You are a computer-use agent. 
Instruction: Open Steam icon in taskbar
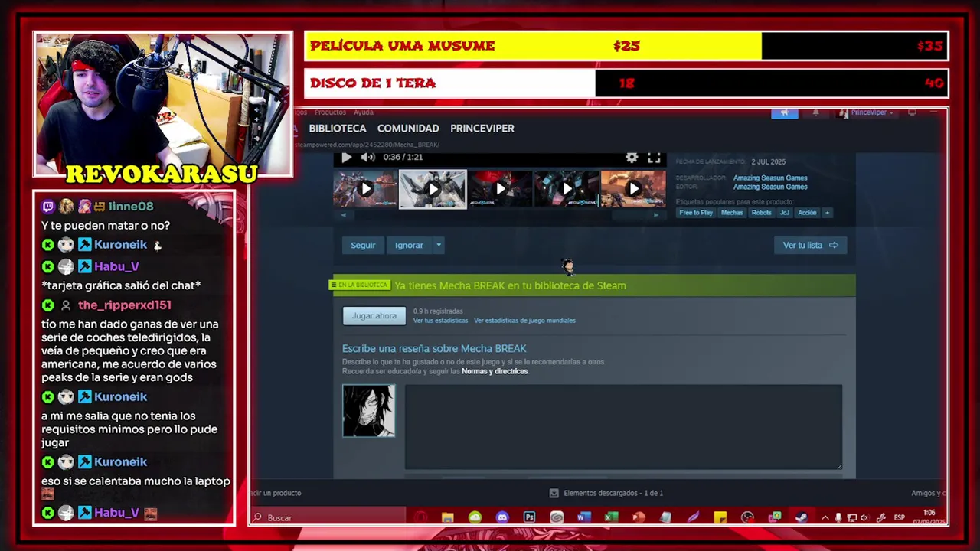coord(801,518)
